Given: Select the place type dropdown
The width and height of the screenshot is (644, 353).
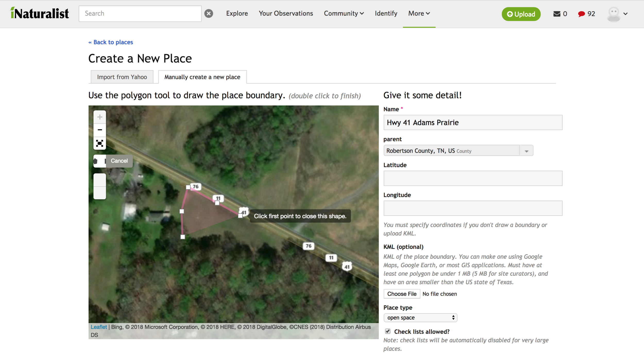Looking at the screenshot, I should (420, 317).
